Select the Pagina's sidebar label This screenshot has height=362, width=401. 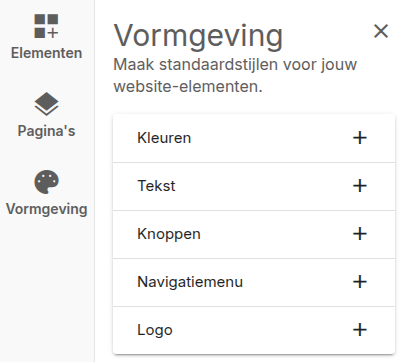click(46, 131)
